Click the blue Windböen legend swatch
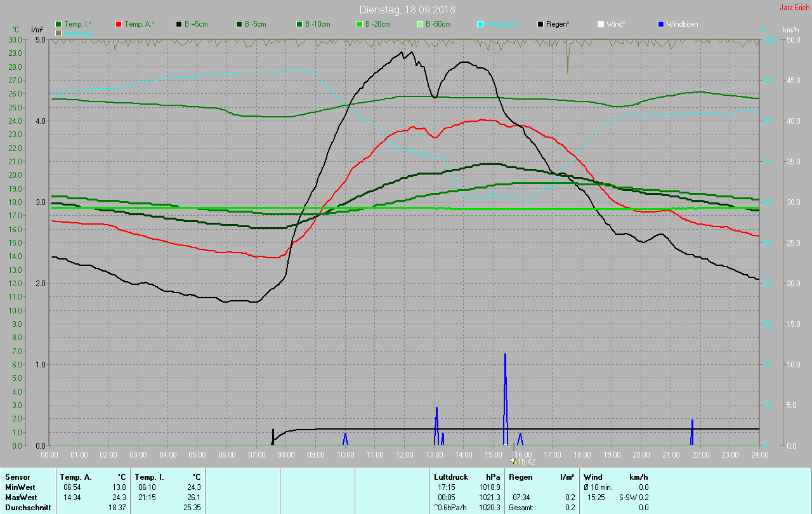The height and width of the screenshot is (514, 812). click(660, 24)
